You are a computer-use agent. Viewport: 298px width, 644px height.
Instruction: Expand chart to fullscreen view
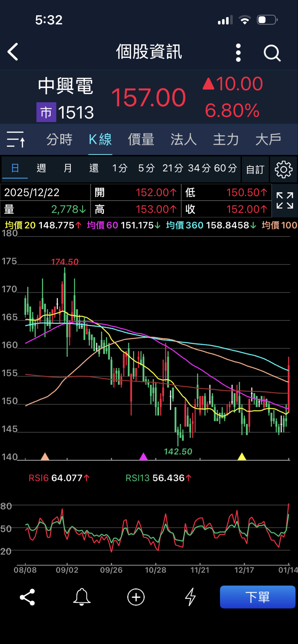coord(285,200)
